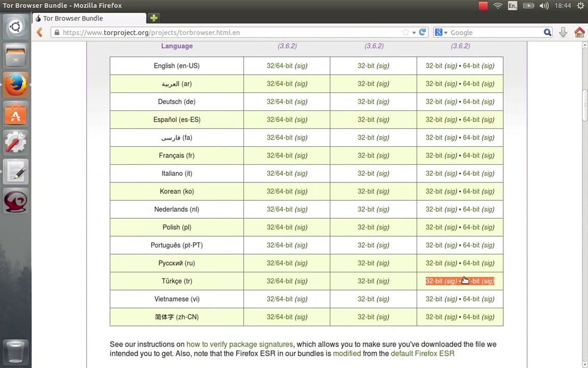Image resolution: width=588 pixels, height=368 pixels.
Task: Download Deutsch 64-bit Linux bundle
Action: [471, 101]
